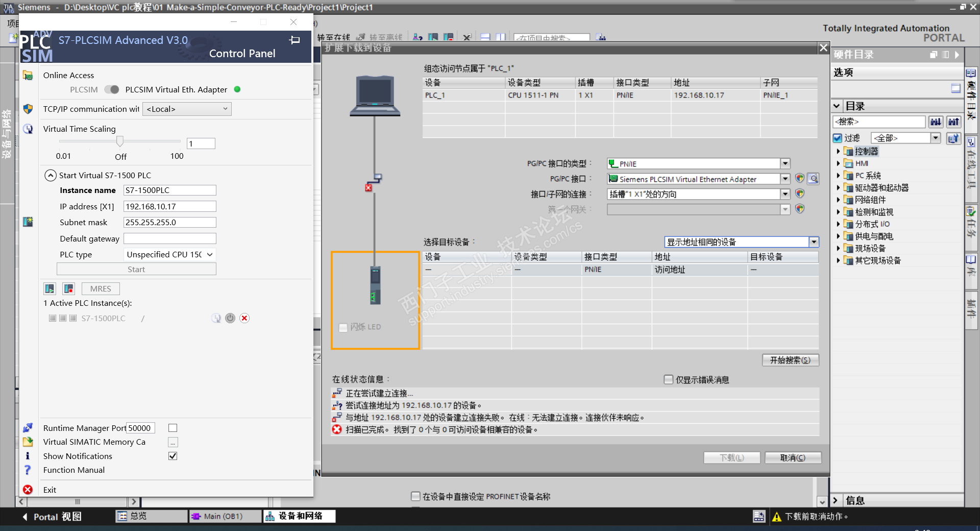Click the Virtual Time Scaling slider handle
The width and height of the screenshot is (980, 531).
pos(120,141)
